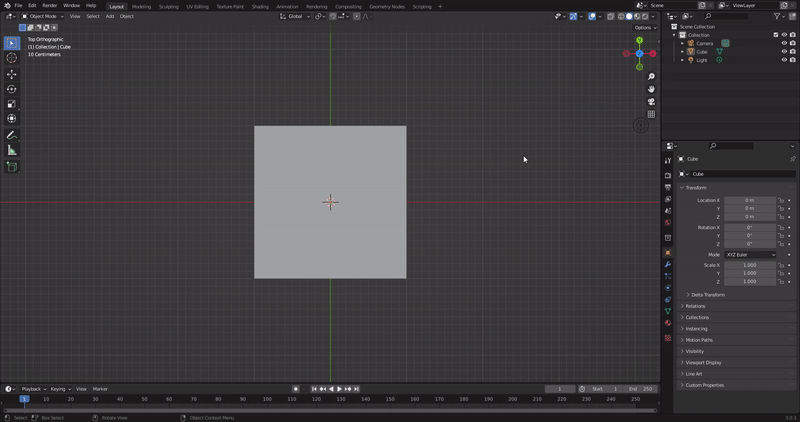
Task: Hide Cube in viewport via eye icon
Action: tap(784, 52)
